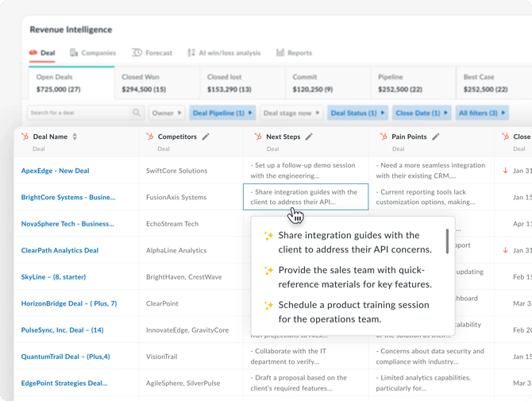
Task: Switch to the Companies tab
Action: [x=93, y=53]
